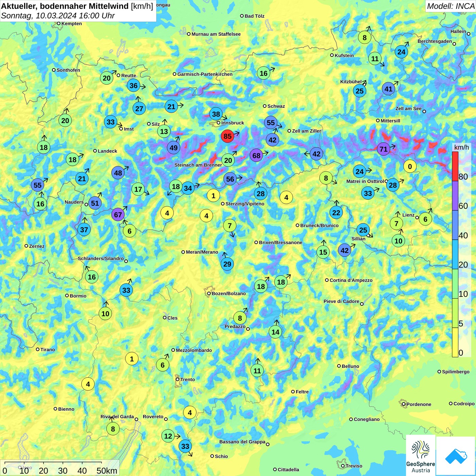Click the 36 marker near Reutte
The width and height of the screenshot is (476, 476).
click(x=134, y=86)
